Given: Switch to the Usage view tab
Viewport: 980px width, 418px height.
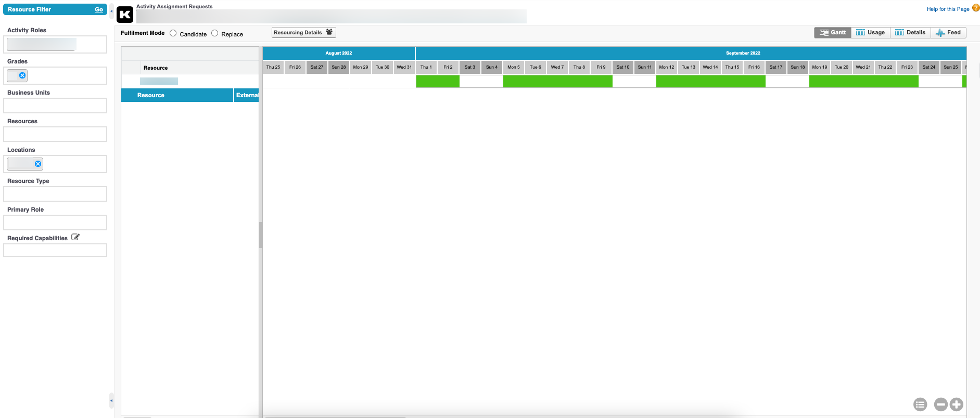Looking at the screenshot, I should 871,33.
